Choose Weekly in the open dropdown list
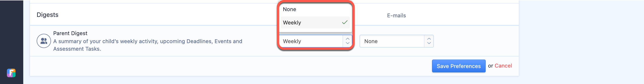 pos(315,22)
